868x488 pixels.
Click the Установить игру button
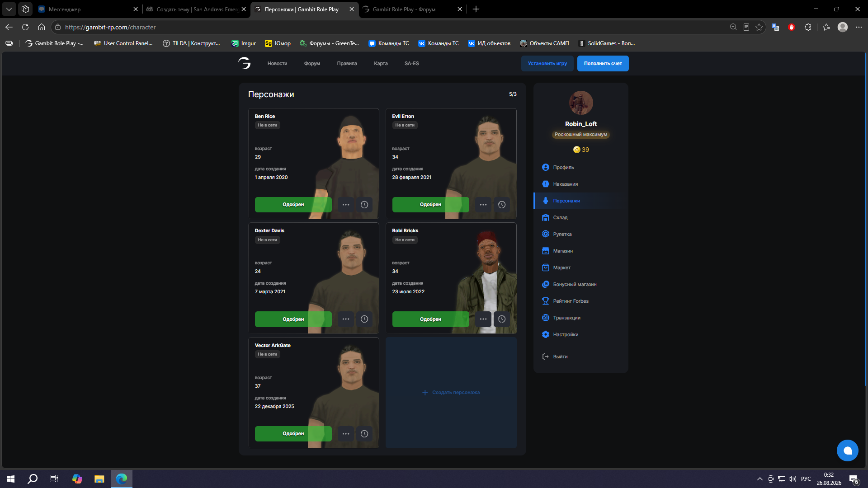pyautogui.click(x=547, y=64)
